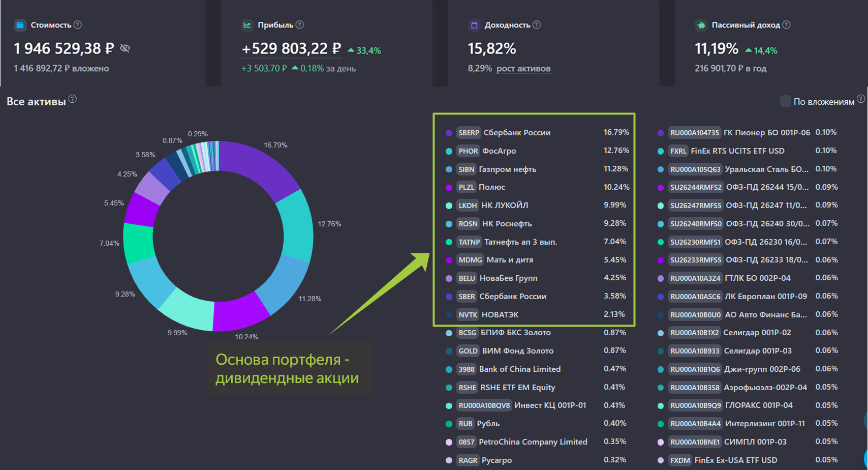Toggle hide portfolio value eye icon
The height and width of the screenshot is (470, 868).
coord(125,48)
